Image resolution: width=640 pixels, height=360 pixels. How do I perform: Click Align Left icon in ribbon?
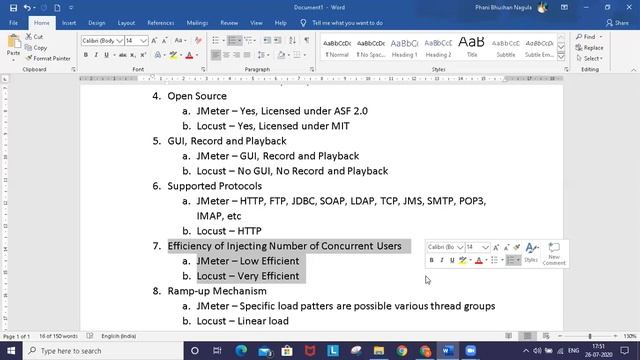pyautogui.click(x=216, y=55)
